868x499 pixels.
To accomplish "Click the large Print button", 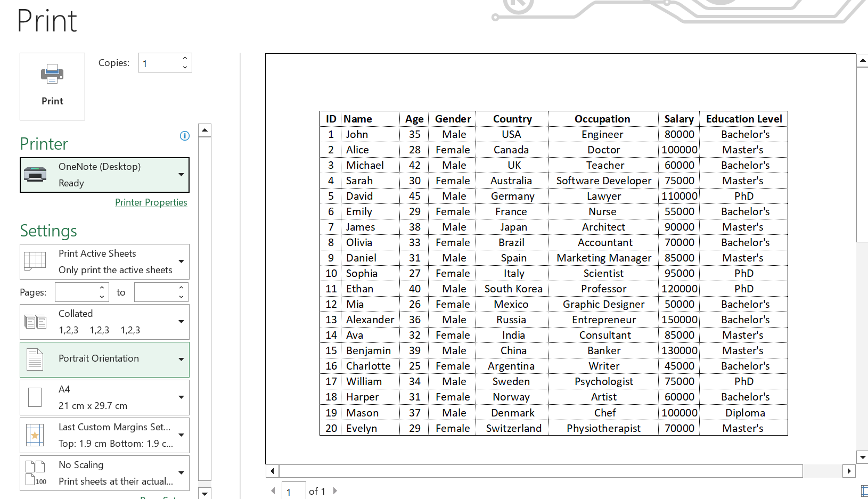I will pyautogui.click(x=52, y=86).
